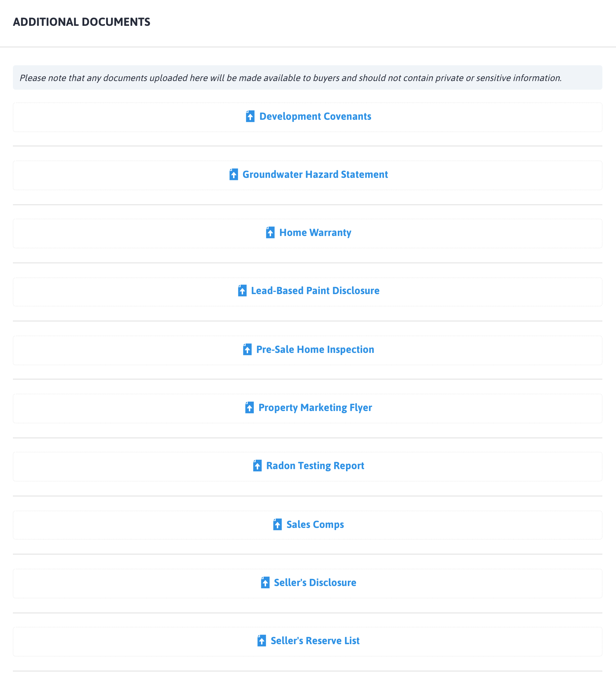The height and width of the screenshot is (675, 616).
Task: Attach a Radon Testing Report
Action: 315,466
